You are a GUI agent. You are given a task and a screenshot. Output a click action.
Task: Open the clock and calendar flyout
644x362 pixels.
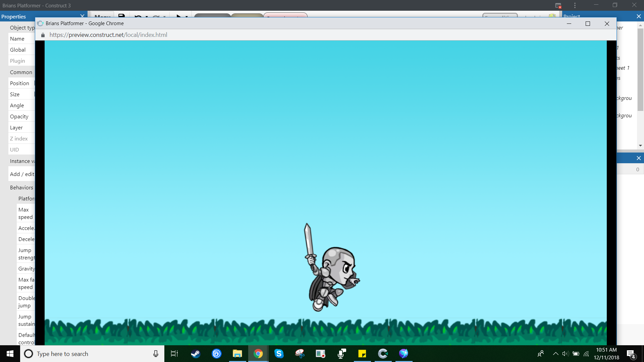606,354
